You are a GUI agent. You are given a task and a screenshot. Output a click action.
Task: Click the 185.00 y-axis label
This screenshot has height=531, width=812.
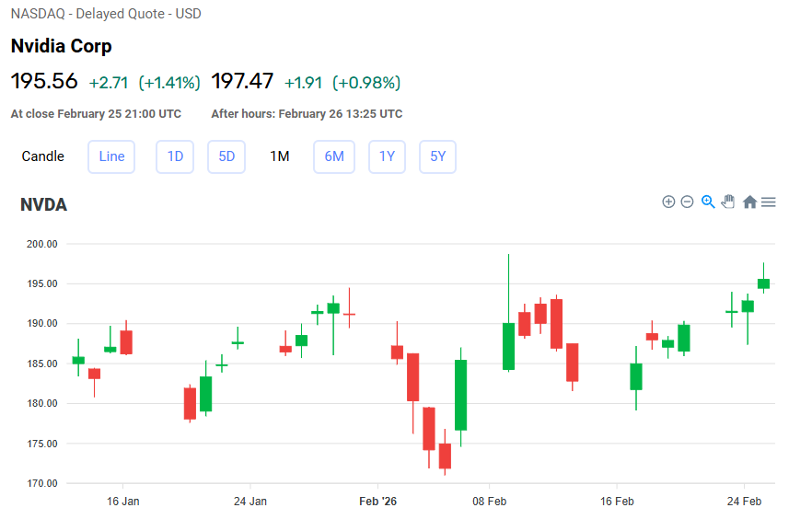pyautogui.click(x=42, y=364)
